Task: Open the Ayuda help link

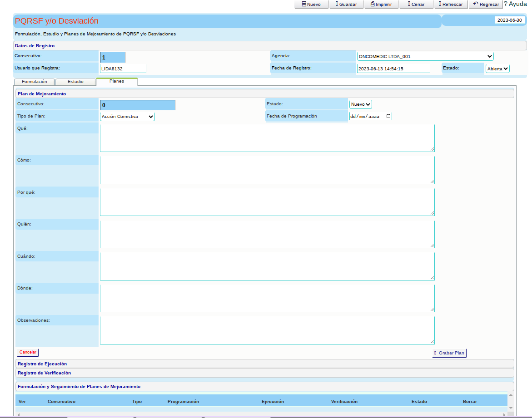Action: 517,4
